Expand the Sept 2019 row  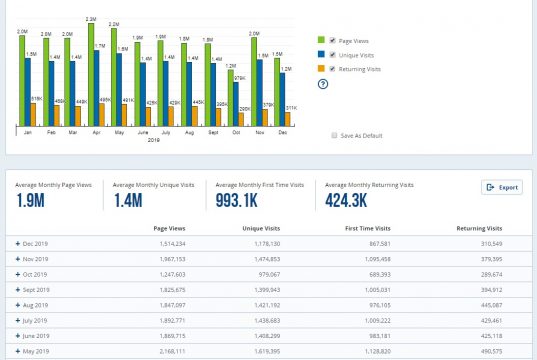[18, 290]
